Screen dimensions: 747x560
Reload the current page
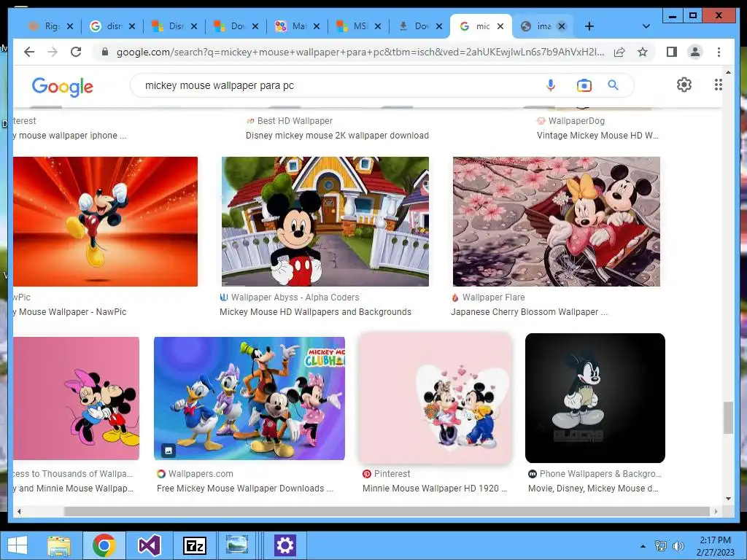click(76, 52)
